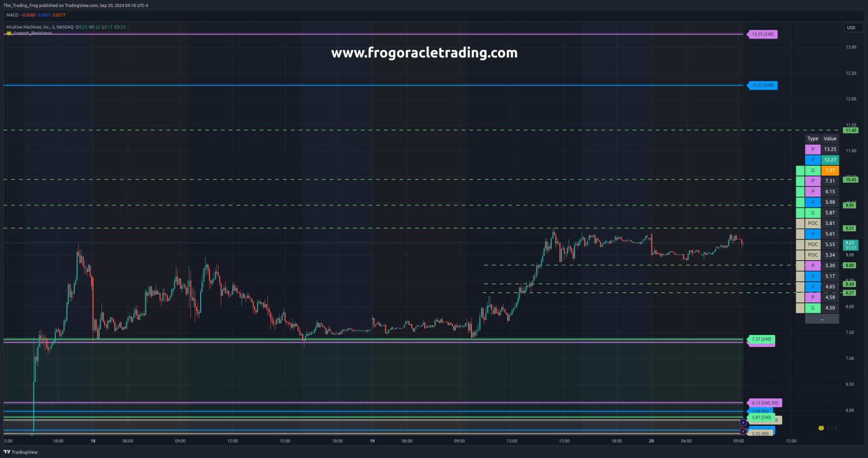Click the Intuitive Machines, Inc. symbol title
Image resolution: width=868 pixels, height=458 pixels.
pos(40,27)
